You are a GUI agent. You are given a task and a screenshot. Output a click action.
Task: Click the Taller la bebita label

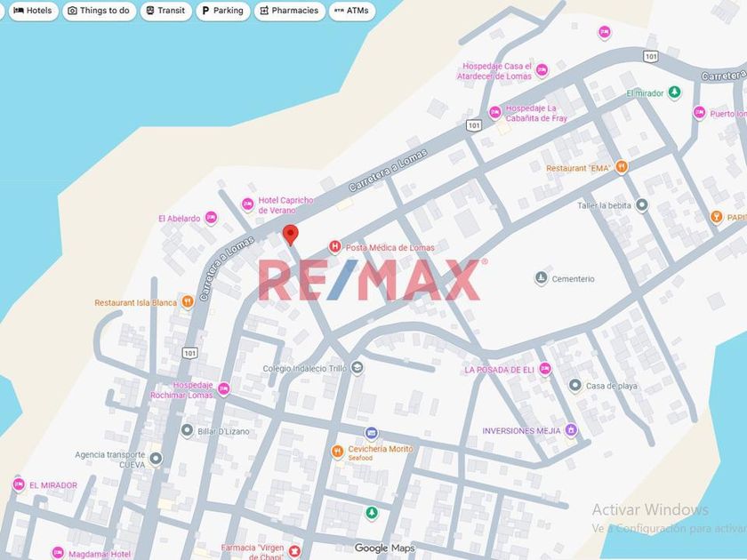[x=604, y=205]
